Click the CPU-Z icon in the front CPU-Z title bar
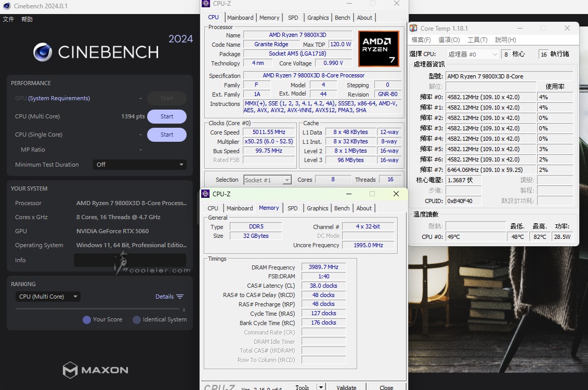588x390 pixels. [x=205, y=194]
